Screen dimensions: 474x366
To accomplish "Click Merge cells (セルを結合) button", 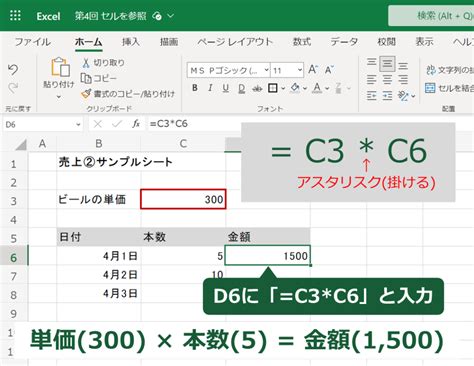I will [x=450, y=88].
